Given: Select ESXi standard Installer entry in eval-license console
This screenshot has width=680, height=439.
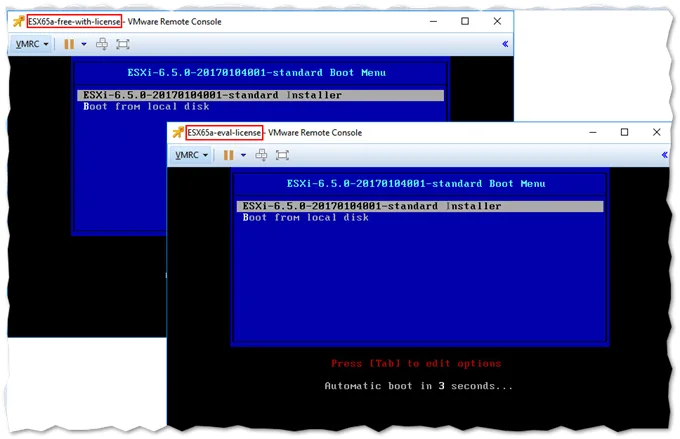Looking at the screenshot, I should click(420, 206).
